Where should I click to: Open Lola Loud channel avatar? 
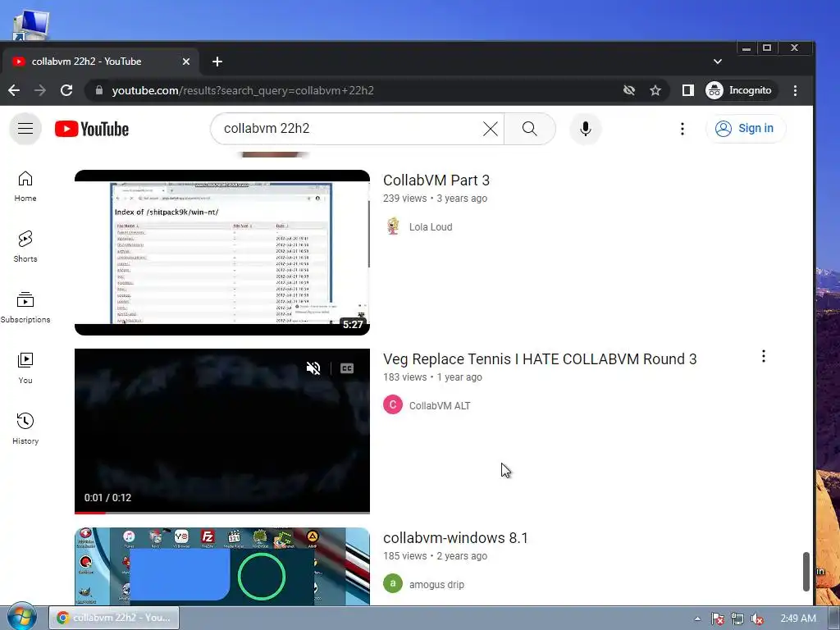pos(393,226)
